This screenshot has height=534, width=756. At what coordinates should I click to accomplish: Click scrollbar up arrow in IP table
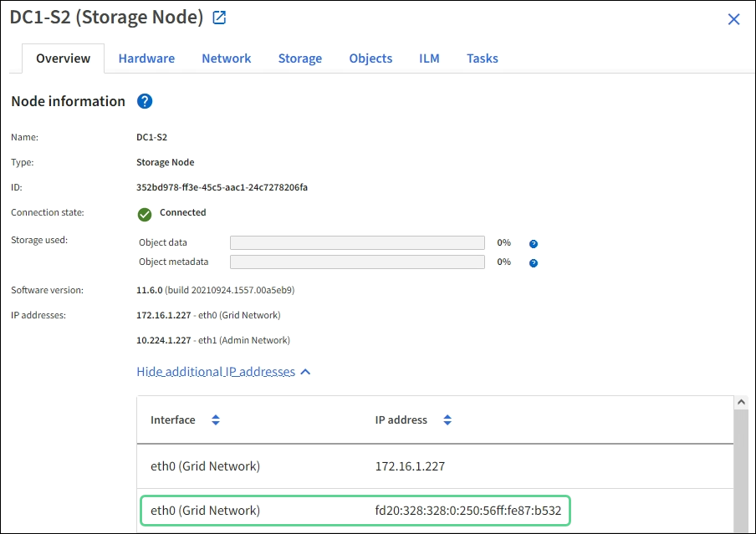click(740, 403)
